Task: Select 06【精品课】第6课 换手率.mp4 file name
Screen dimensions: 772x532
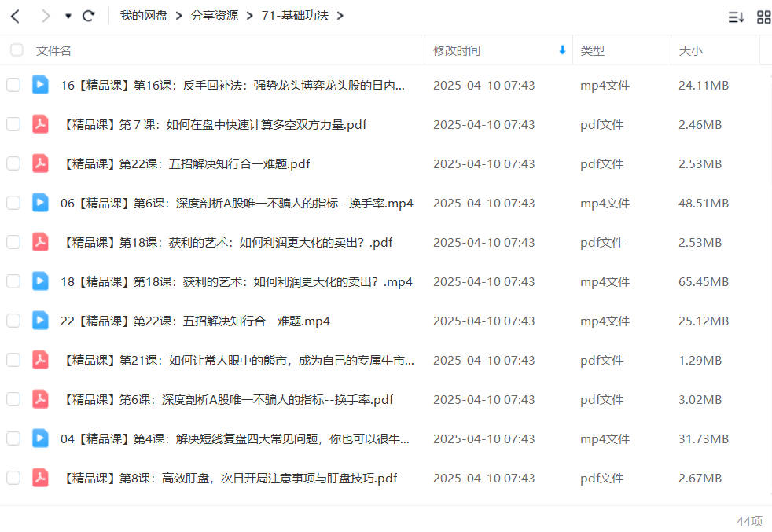Action: pyautogui.click(x=237, y=203)
